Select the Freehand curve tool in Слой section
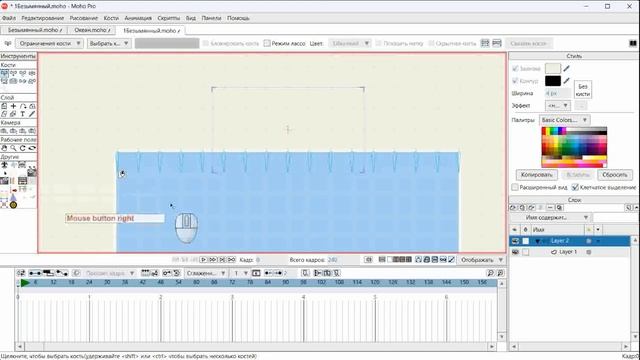The width and height of the screenshot is (640, 360). 23,106
